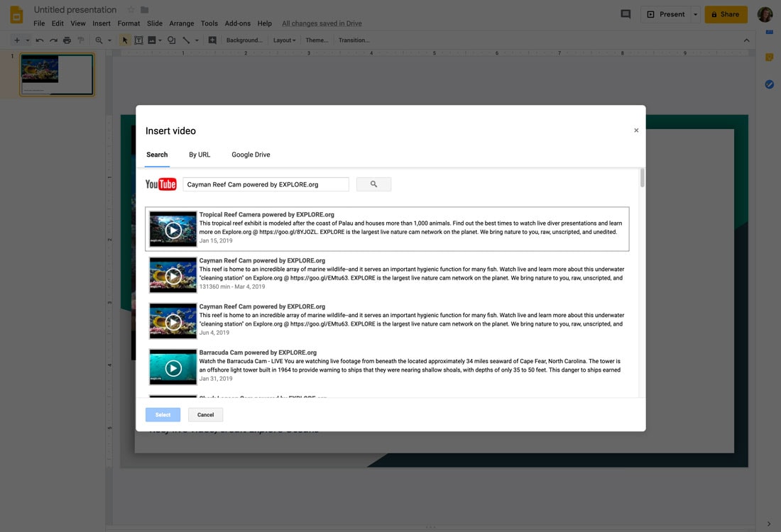Open the Arrange menu
The width and height of the screenshot is (781, 532).
pyautogui.click(x=181, y=23)
